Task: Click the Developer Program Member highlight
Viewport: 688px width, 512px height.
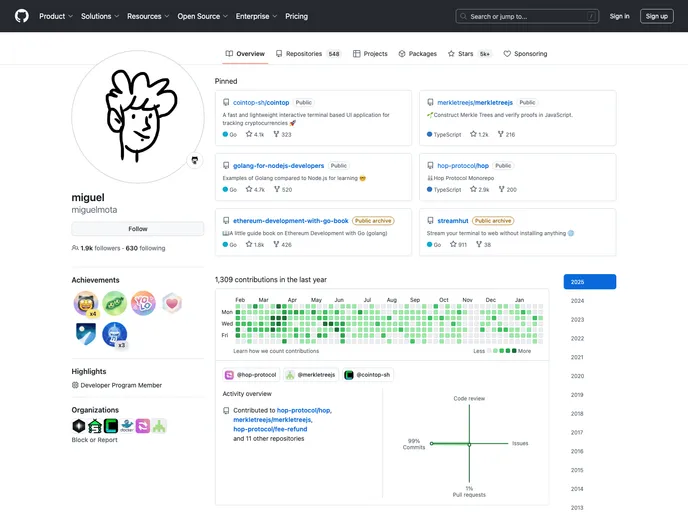Action: point(121,385)
